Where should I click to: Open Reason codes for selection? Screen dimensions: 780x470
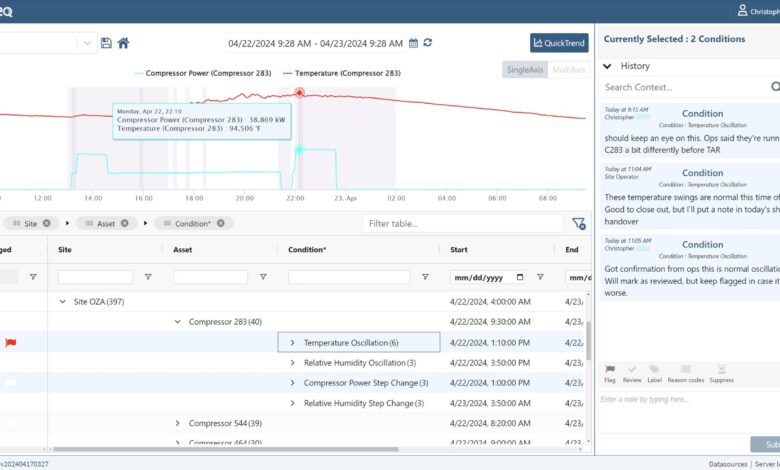pos(685,373)
